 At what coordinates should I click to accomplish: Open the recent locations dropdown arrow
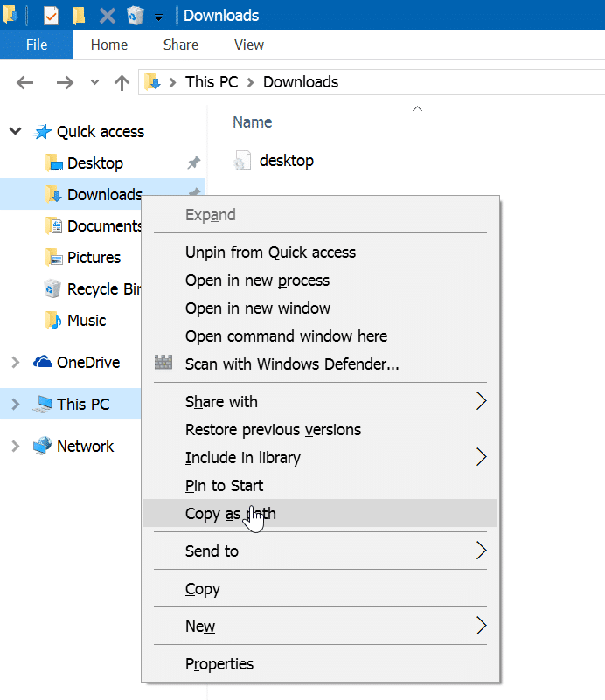click(94, 82)
